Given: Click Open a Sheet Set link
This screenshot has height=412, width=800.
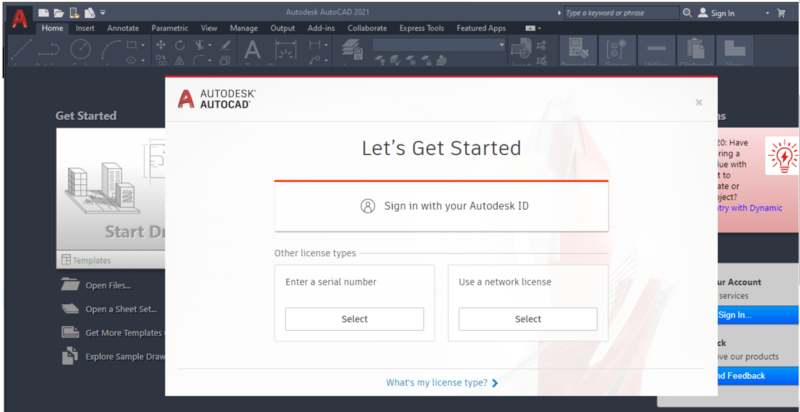Looking at the screenshot, I should coord(109,309).
